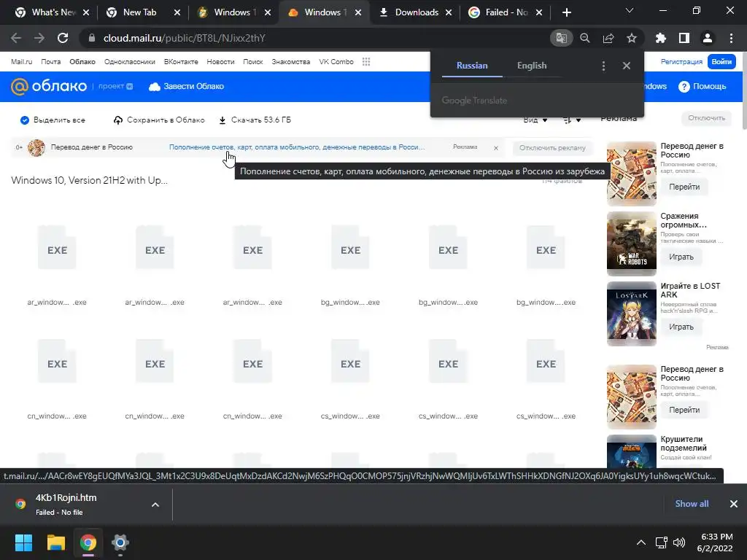Open the Extensions puzzle icon

pyautogui.click(x=661, y=38)
